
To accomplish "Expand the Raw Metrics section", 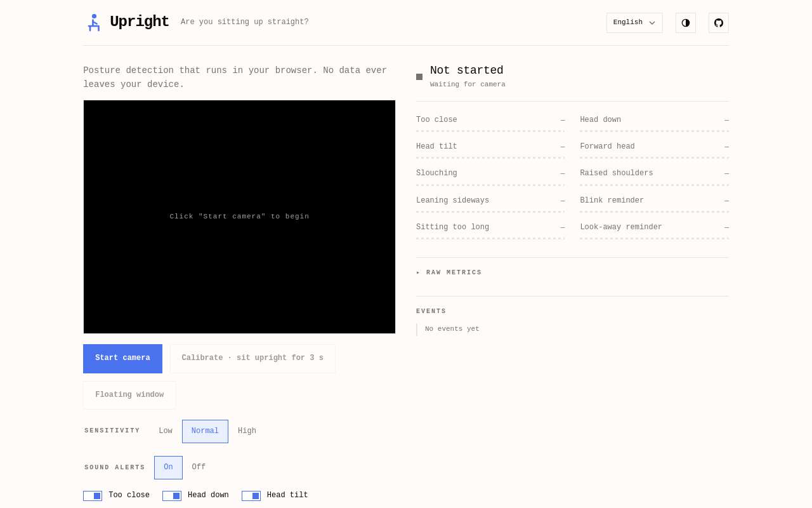I will pyautogui.click(x=449, y=273).
